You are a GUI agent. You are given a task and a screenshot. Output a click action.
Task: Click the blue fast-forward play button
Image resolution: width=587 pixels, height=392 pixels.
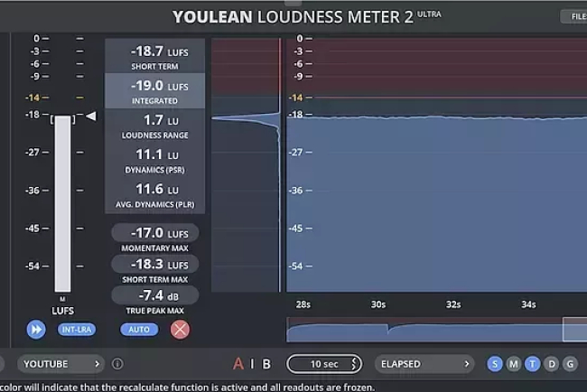click(36, 330)
